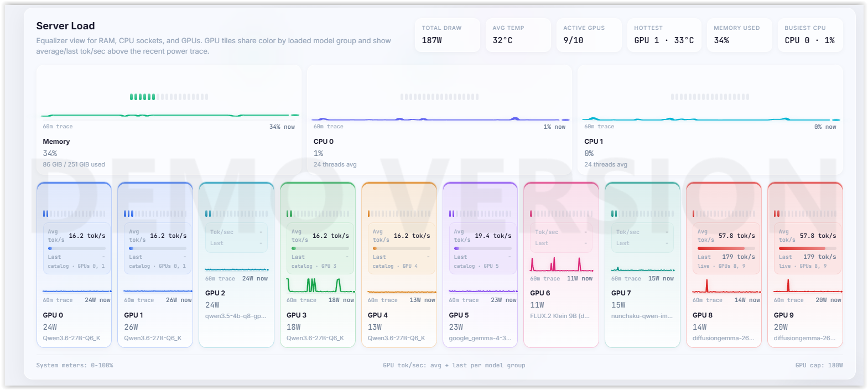The image size is (868, 390).
Task: Select the GPU 4 title label
Action: [x=378, y=315]
